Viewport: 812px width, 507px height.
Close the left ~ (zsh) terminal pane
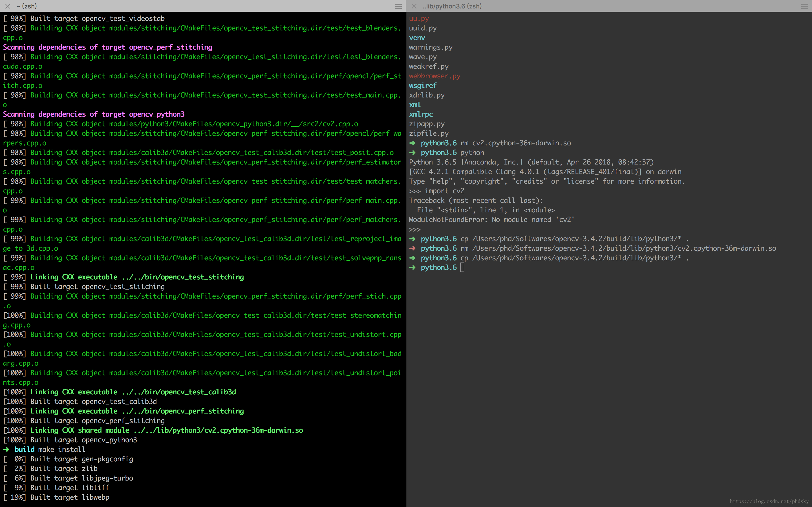click(x=8, y=6)
